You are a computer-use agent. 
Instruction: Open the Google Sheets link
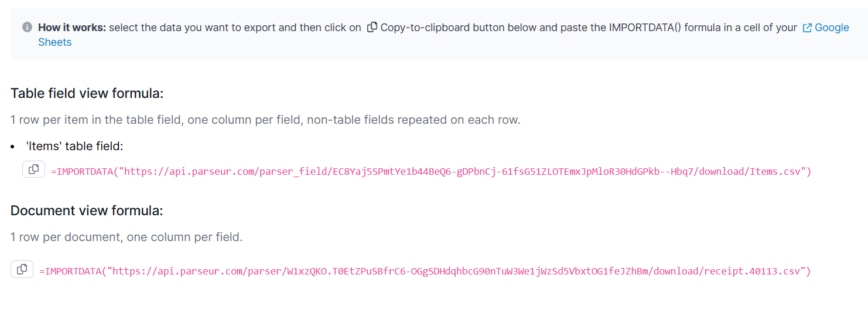pos(831,28)
